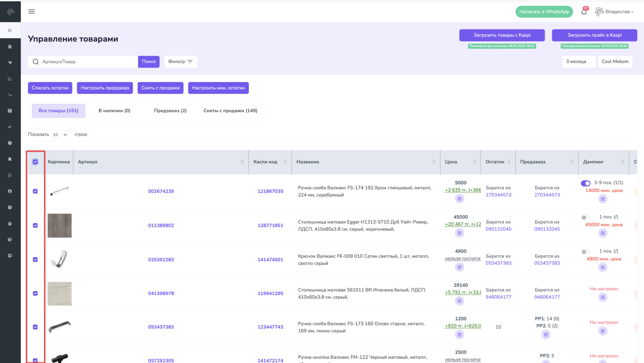The image size is (644, 363).
Task: Open the Владислав user account dropdown
Action: coord(614,12)
